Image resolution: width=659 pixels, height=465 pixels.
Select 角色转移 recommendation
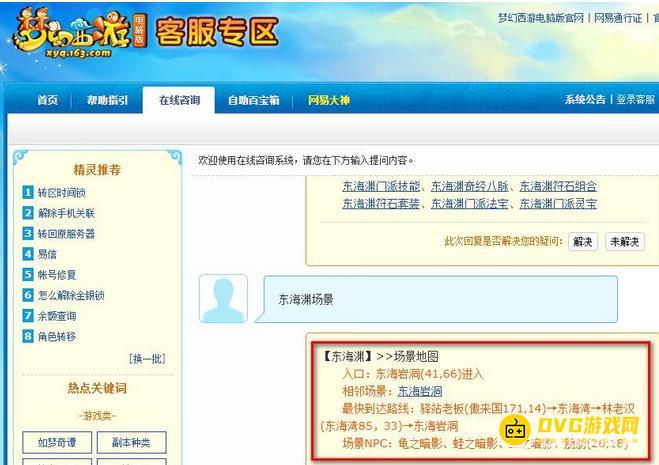tap(57, 336)
